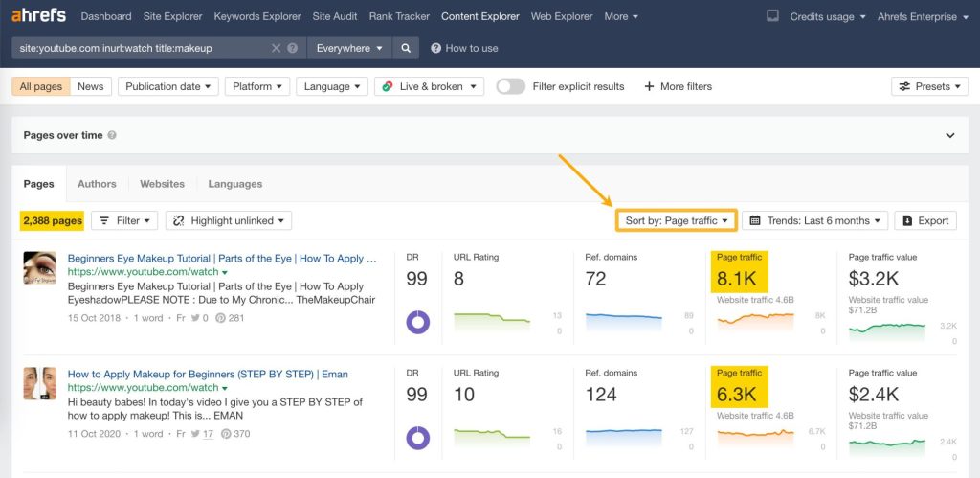Click Page traffic value 6.3K
Screen dimensions: 980x478
coord(737,394)
